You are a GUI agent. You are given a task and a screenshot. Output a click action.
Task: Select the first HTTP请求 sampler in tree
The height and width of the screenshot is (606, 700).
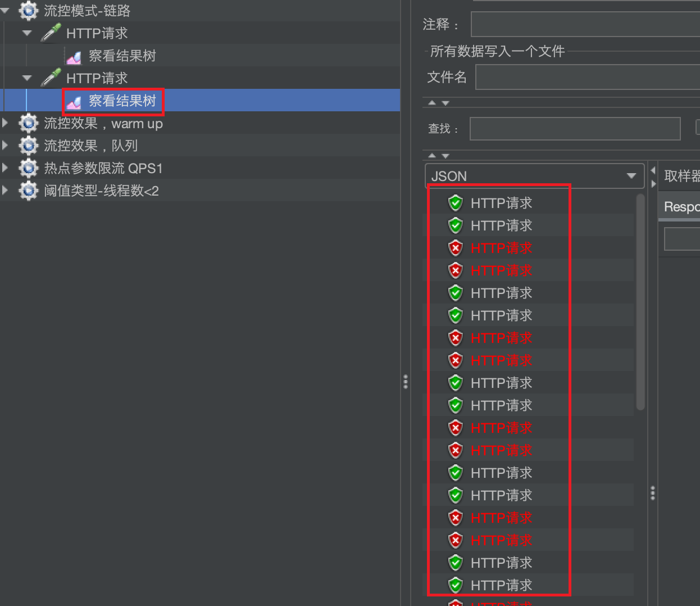(97, 33)
